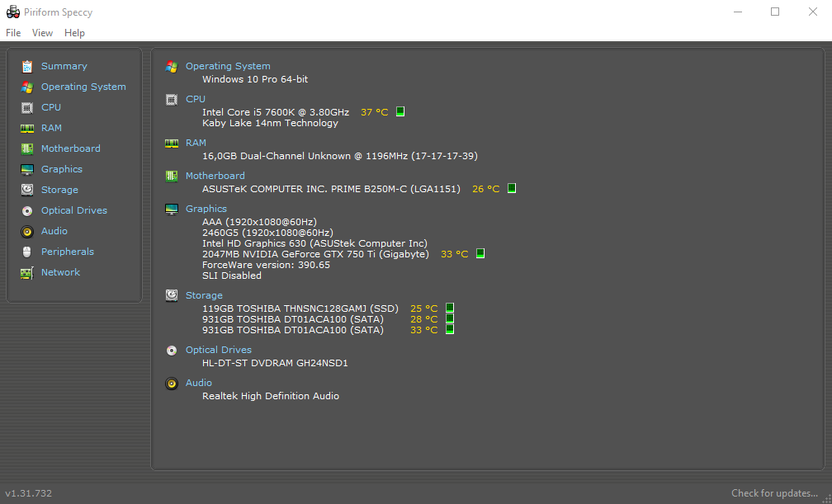Click the RAM stick icon in sidebar
Screen dimensions: 832x504
(x=27, y=129)
